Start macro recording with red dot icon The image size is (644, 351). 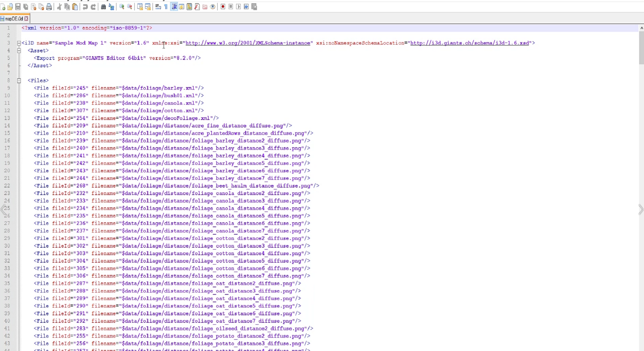point(223,7)
